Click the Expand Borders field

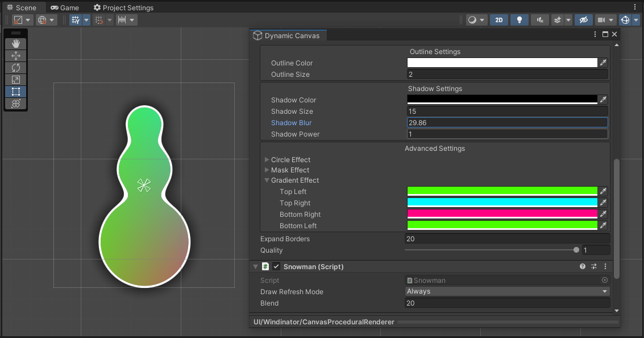(507, 238)
